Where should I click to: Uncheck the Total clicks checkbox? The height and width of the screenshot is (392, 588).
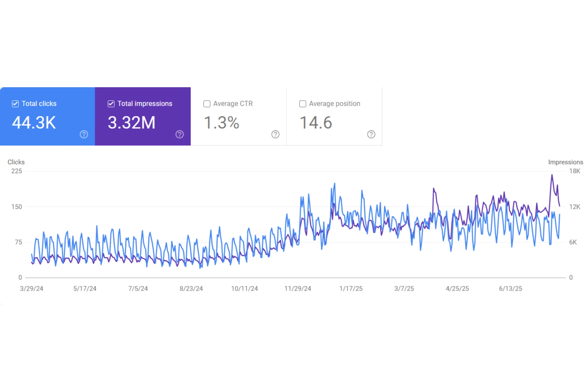tap(15, 104)
